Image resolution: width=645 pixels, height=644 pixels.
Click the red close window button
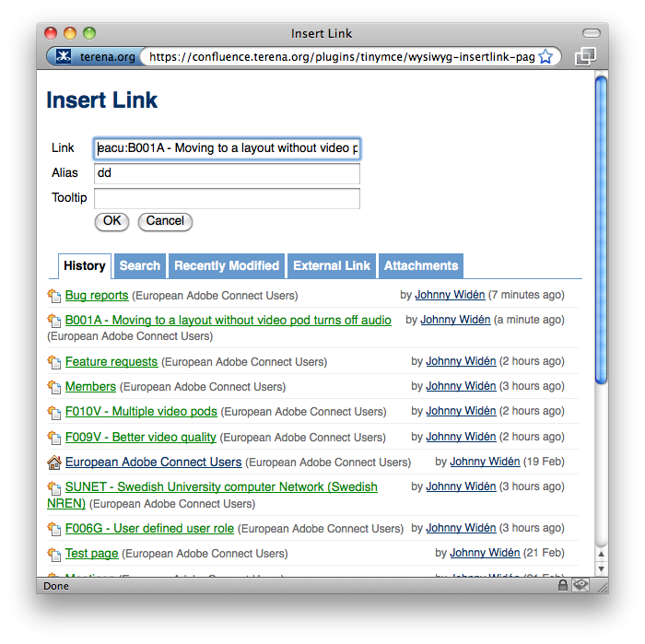[x=51, y=33]
